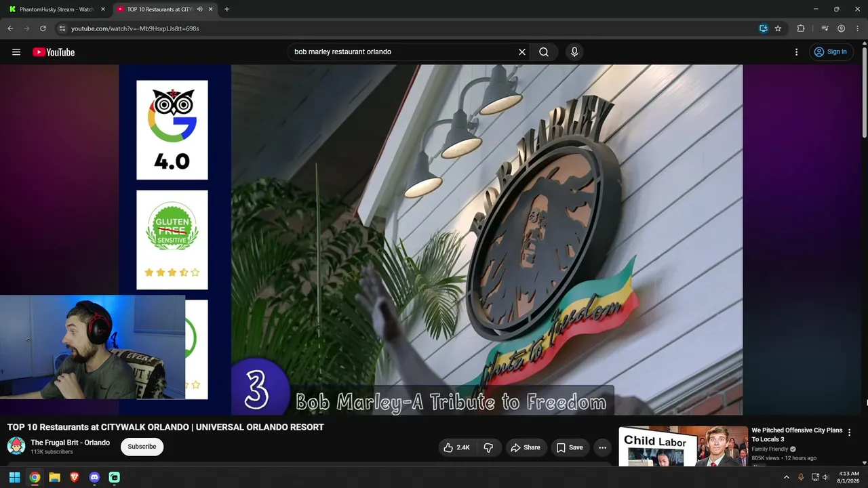Select the TOP 10 Restaurants tab
Viewport: 868px width, 488px height.
pos(159,9)
